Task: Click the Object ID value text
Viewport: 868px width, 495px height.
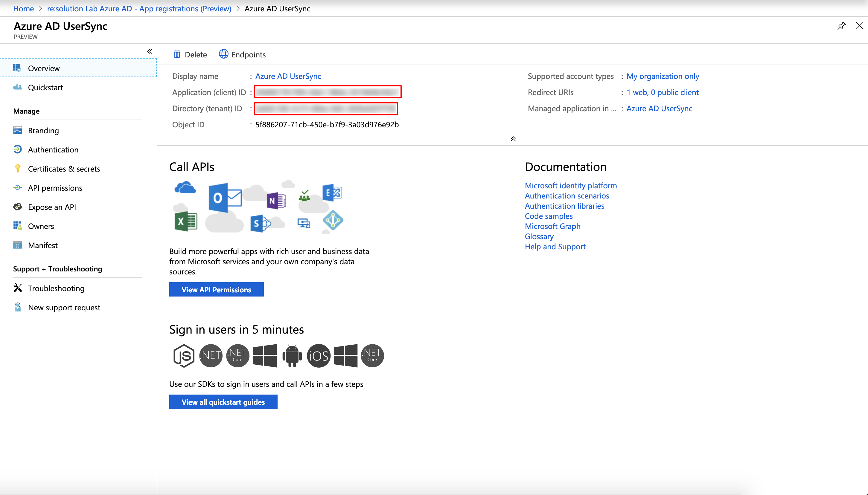Action: point(327,125)
